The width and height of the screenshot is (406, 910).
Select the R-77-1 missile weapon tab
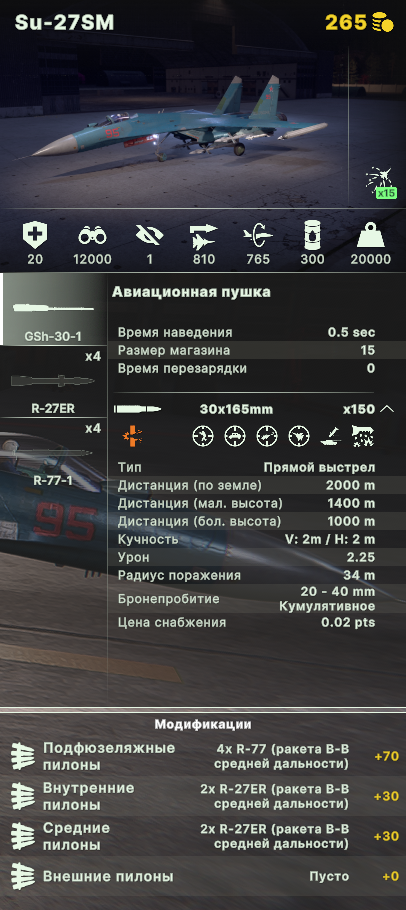pyautogui.click(x=54, y=454)
